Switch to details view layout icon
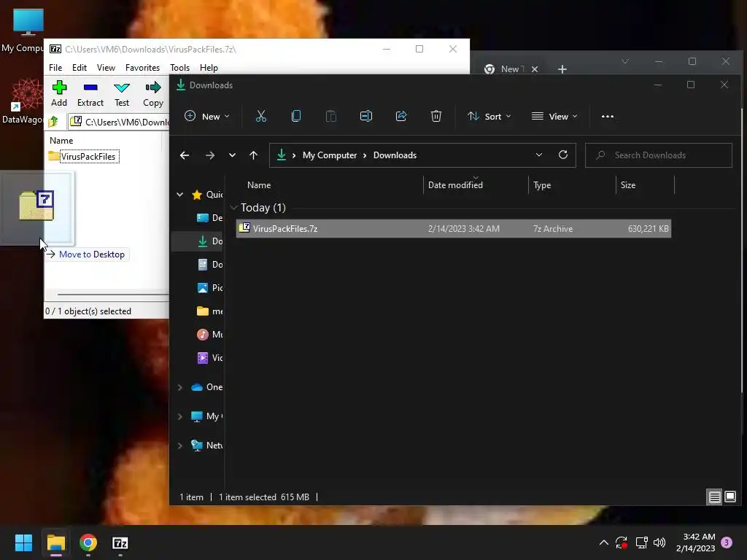The image size is (747, 560). click(715, 497)
